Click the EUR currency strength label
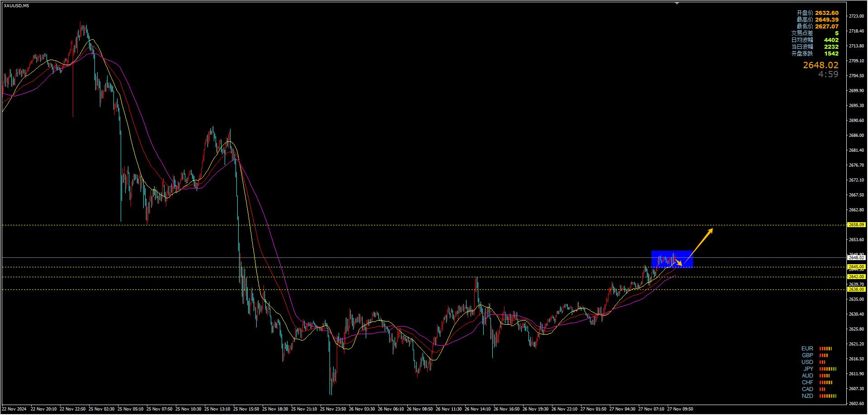Viewport: 868px width, 415px height. 807,349
